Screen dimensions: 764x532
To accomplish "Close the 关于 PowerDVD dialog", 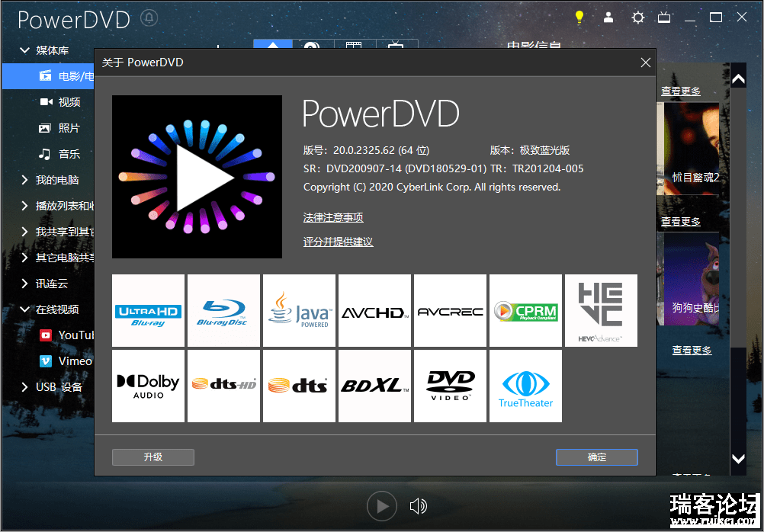I will (x=646, y=62).
